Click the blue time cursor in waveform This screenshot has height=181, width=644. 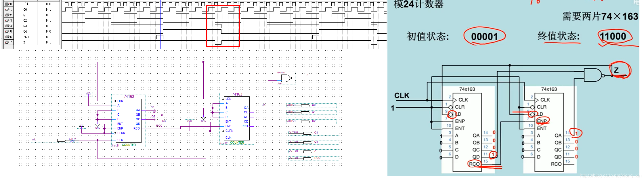160,24
